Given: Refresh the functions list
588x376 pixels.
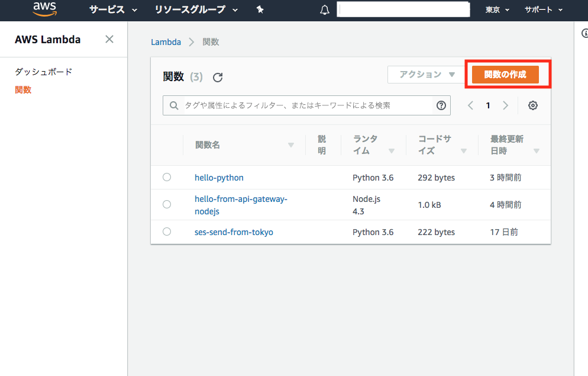Looking at the screenshot, I should (218, 78).
